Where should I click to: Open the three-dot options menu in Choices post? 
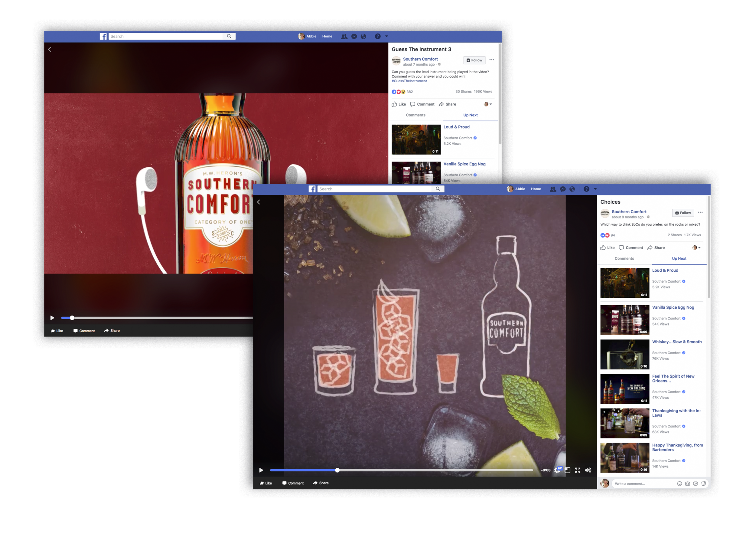click(700, 212)
